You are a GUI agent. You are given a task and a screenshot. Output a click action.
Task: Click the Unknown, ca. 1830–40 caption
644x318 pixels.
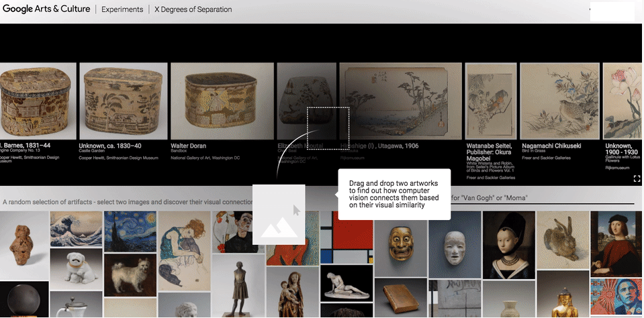[x=110, y=146]
